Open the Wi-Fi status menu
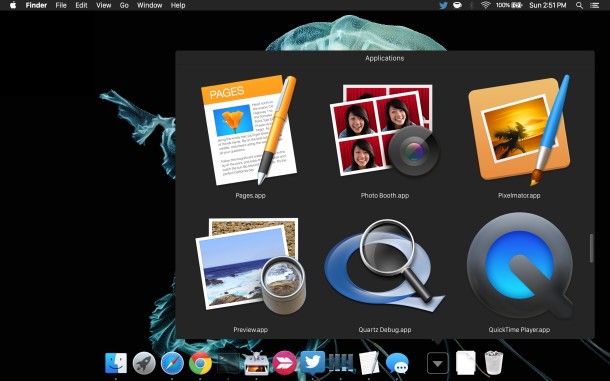The image size is (610, 381). [486, 5]
